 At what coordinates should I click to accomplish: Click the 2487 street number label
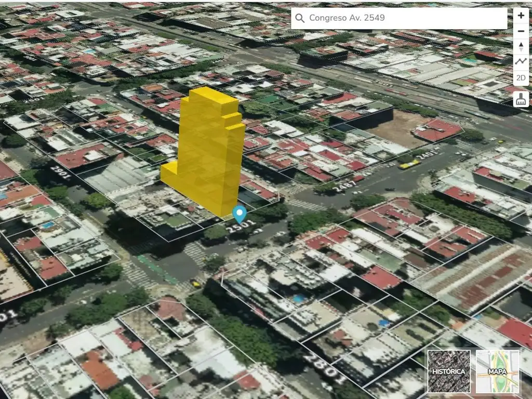click(x=345, y=185)
